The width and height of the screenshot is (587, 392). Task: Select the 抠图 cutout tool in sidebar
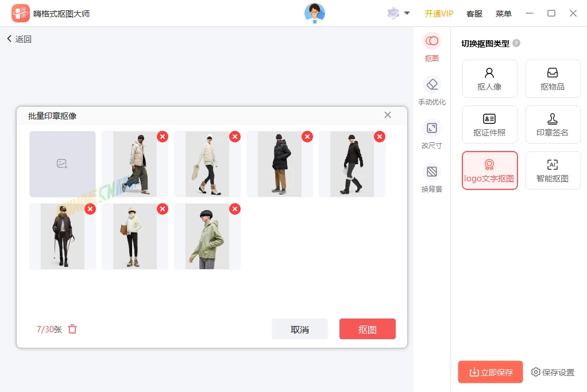coord(431,47)
